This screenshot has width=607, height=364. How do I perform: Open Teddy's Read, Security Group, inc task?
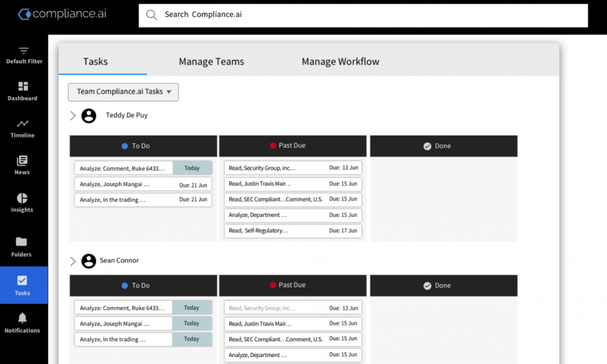click(x=293, y=168)
